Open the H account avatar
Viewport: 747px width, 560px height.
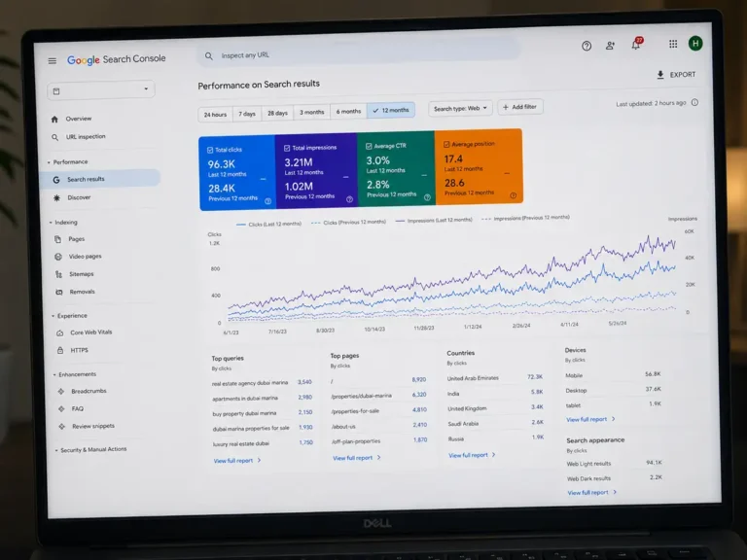695,44
